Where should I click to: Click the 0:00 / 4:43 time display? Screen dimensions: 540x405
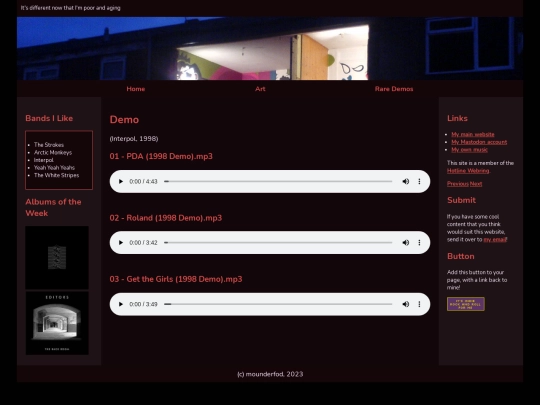tap(143, 181)
